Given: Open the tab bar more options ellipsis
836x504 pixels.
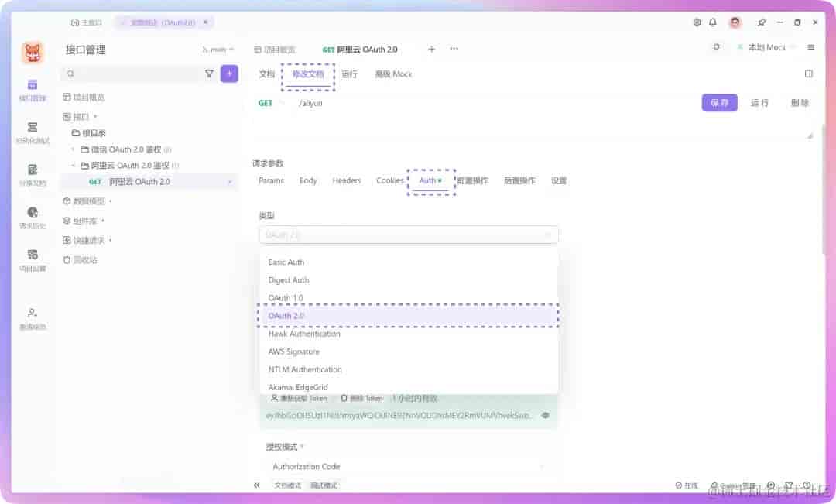Looking at the screenshot, I should click(x=454, y=49).
